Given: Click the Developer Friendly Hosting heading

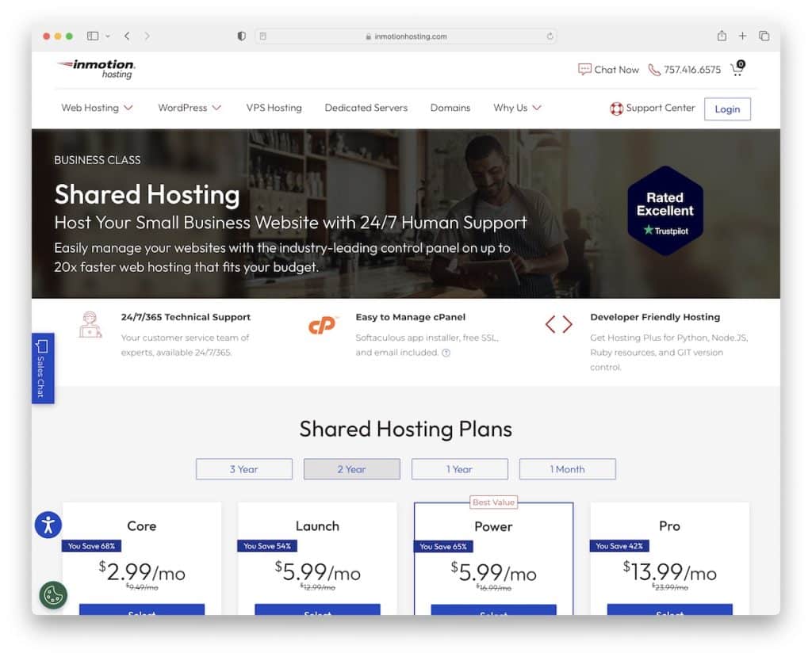Looking at the screenshot, I should [655, 317].
